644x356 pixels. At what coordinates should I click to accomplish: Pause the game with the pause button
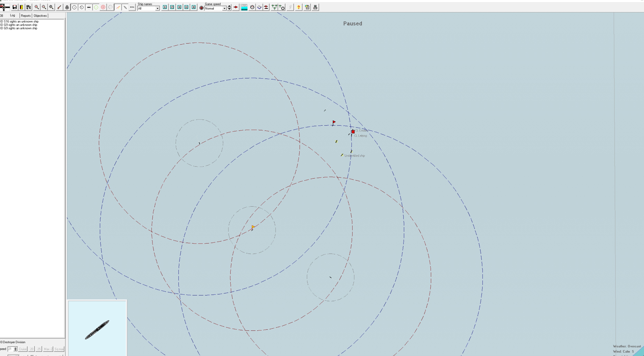tap(194, 7)
